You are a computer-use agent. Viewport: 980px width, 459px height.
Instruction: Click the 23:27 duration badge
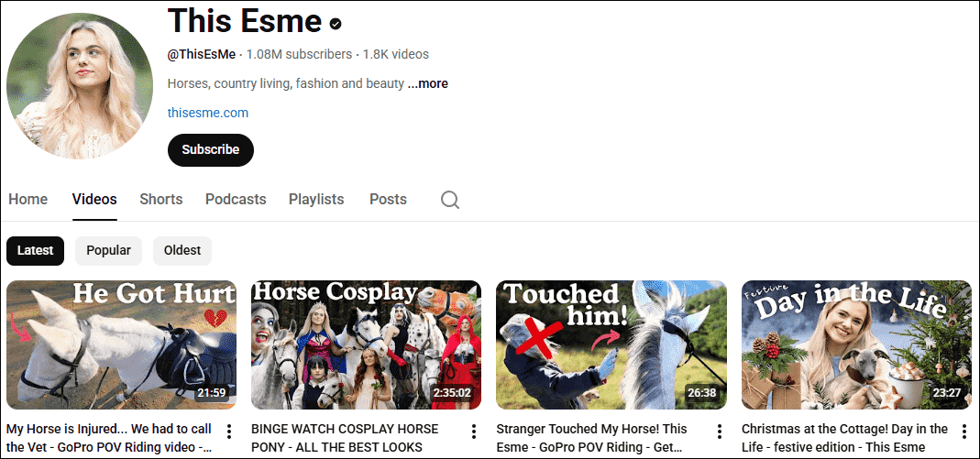pyautogui.click(x=948, y=393)
